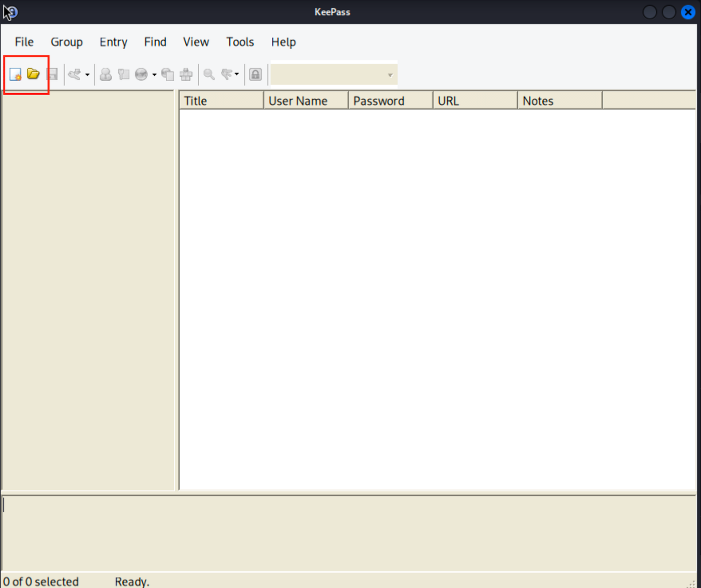The height and width of the screenshot is (588, 701).
Task: Sort by the Notes column header
Action: [x=560, y=101]
